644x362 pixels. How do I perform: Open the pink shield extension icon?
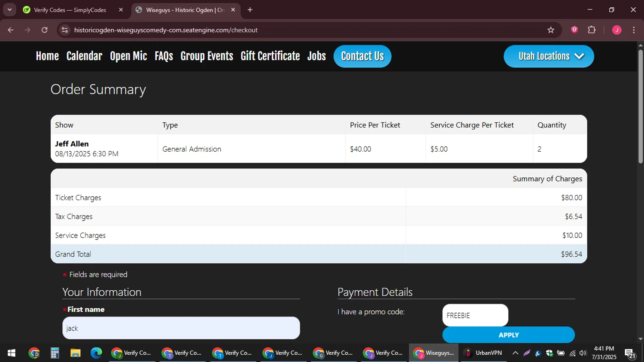tap(574, 30)
